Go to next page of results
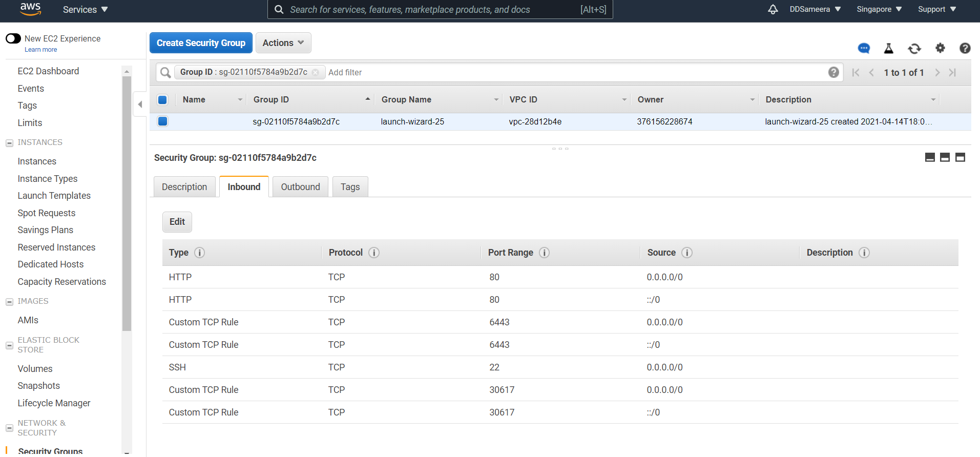 (937, 73)
